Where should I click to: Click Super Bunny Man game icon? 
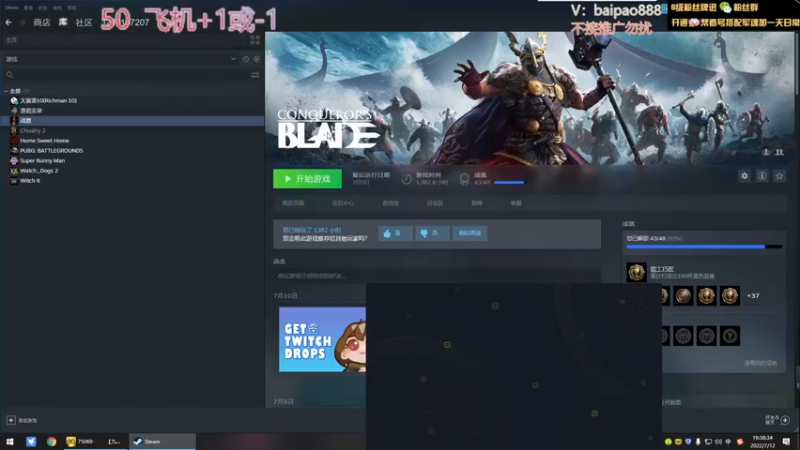point(14,161)
